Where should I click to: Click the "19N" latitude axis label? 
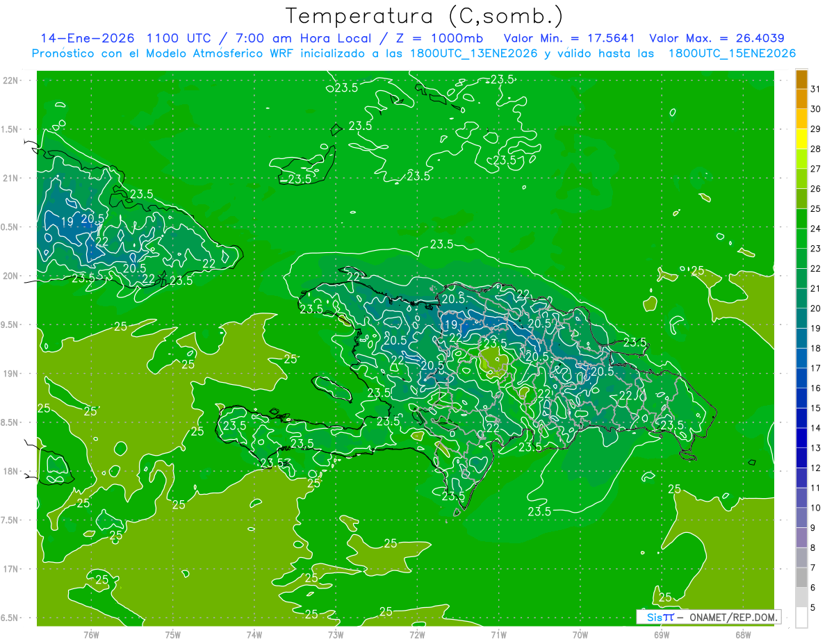[11, 374]
